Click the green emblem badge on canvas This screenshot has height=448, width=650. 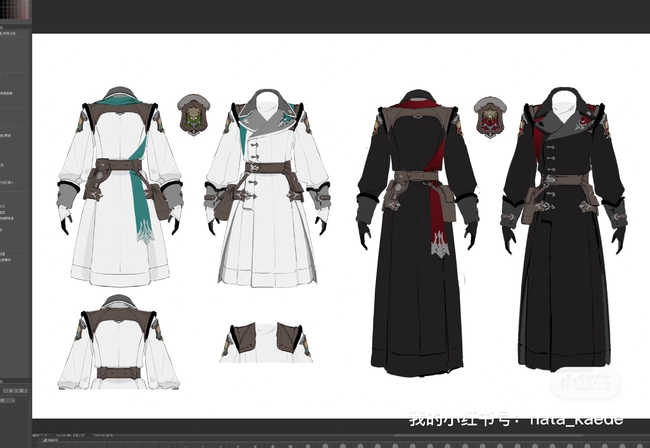tap(193, 115)
